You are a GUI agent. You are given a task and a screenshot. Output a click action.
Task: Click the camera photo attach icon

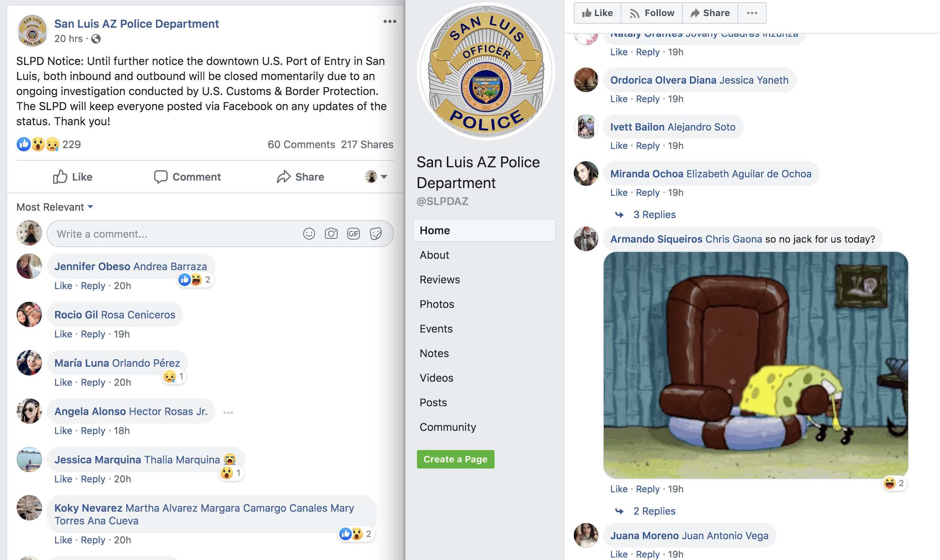(x=331, y=234)
